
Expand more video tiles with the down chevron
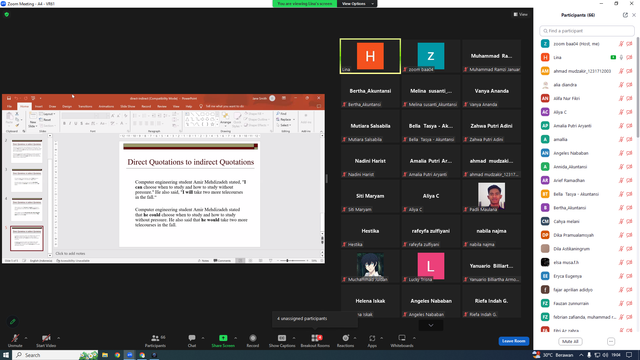point(431,325)
